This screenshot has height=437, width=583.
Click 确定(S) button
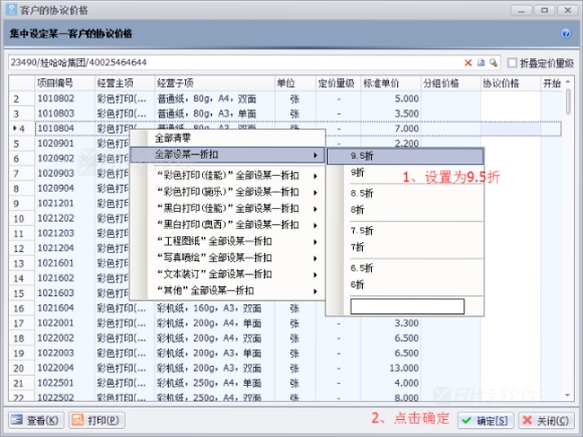point(485,421)
